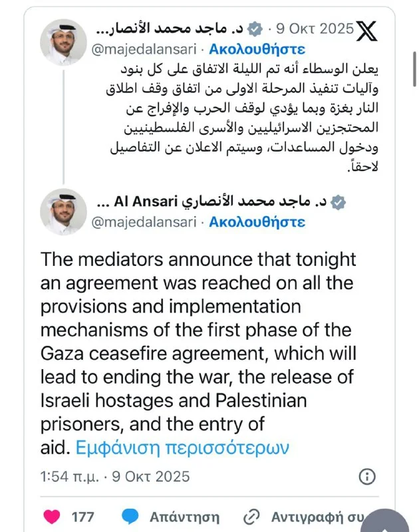Open the profile avatar on the English tweet
The width and height of the screenshot is (419, 532).
tap(63, 211)
